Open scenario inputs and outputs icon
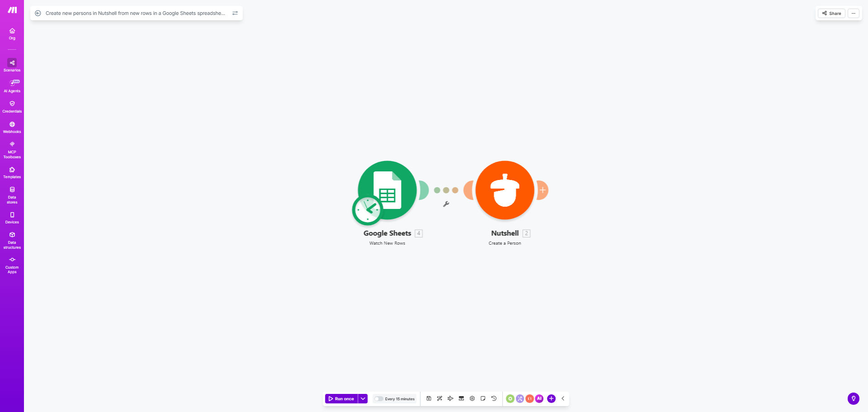The image size is (868, 412). point(461,398)
